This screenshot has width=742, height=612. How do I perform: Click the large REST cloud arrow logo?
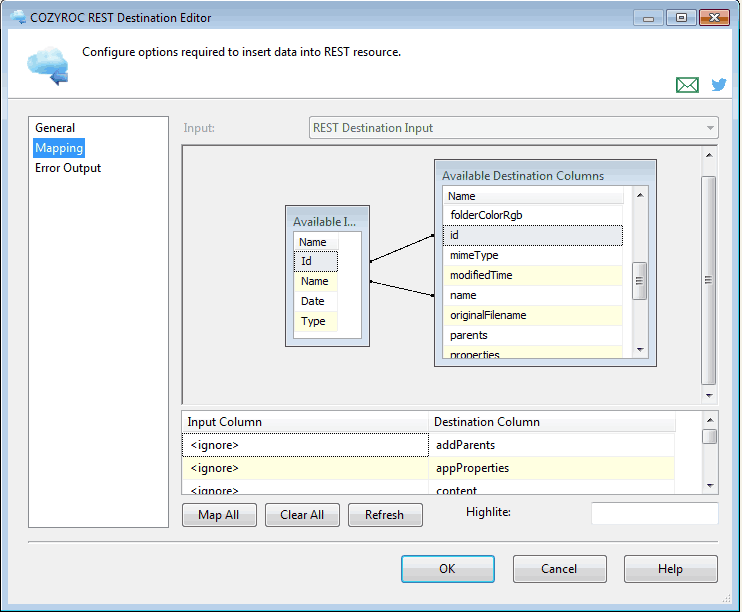point(48,65)
